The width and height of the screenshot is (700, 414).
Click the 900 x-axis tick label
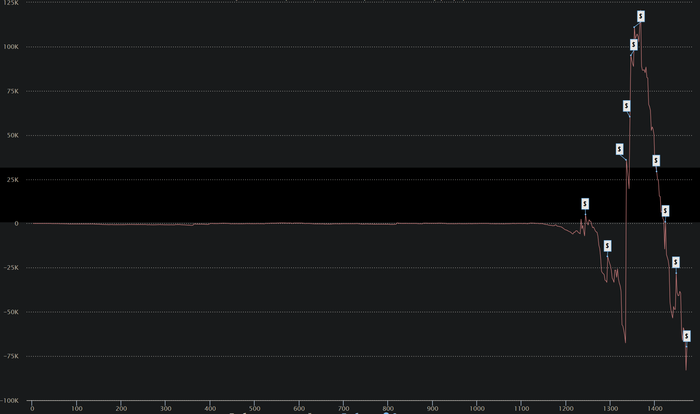tap(433, 408)
